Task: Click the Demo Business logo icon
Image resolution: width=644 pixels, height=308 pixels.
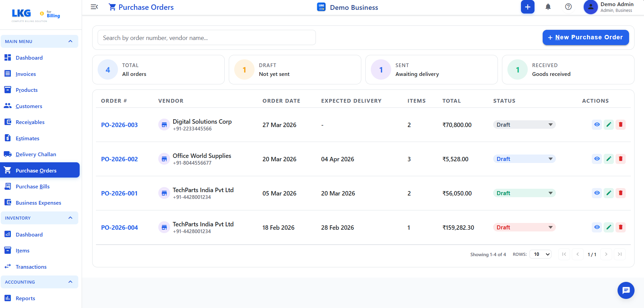Action: pos(321,7)
